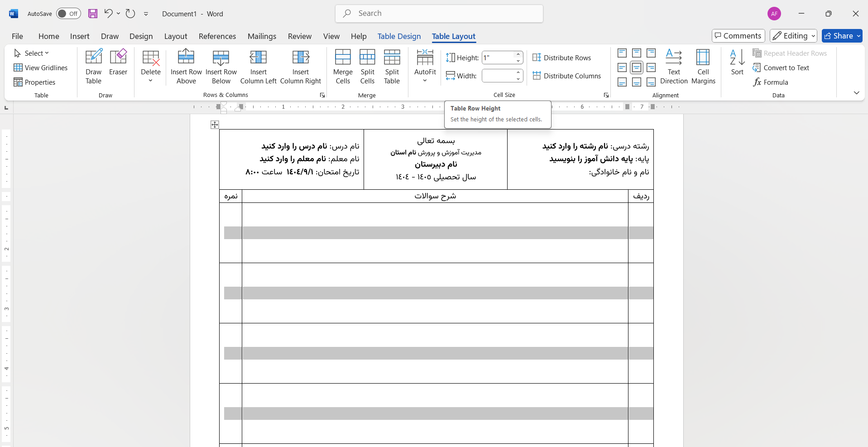
Task: Insert Row Below in the table
Action: pyautogui.click(x=221, y=67)
